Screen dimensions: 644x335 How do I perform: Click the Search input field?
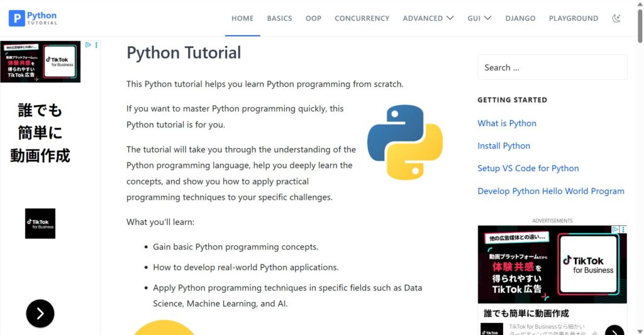552,67
